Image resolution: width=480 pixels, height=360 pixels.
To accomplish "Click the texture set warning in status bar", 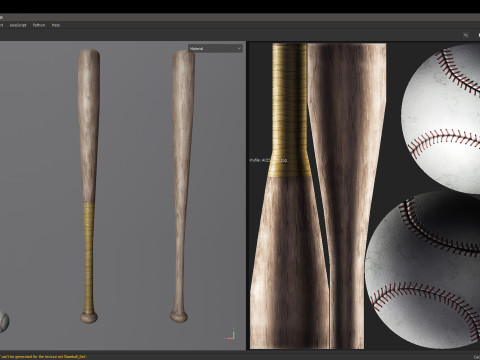I will coord(44,357).
